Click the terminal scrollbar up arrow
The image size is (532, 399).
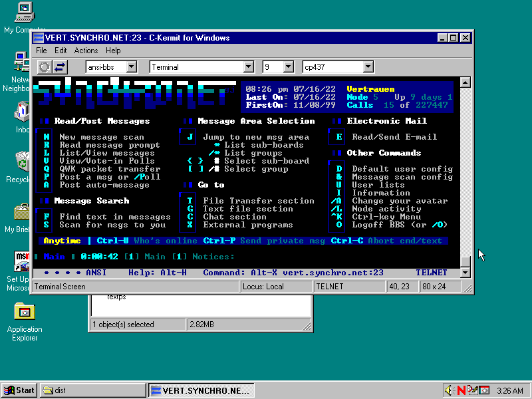point(465,82)
